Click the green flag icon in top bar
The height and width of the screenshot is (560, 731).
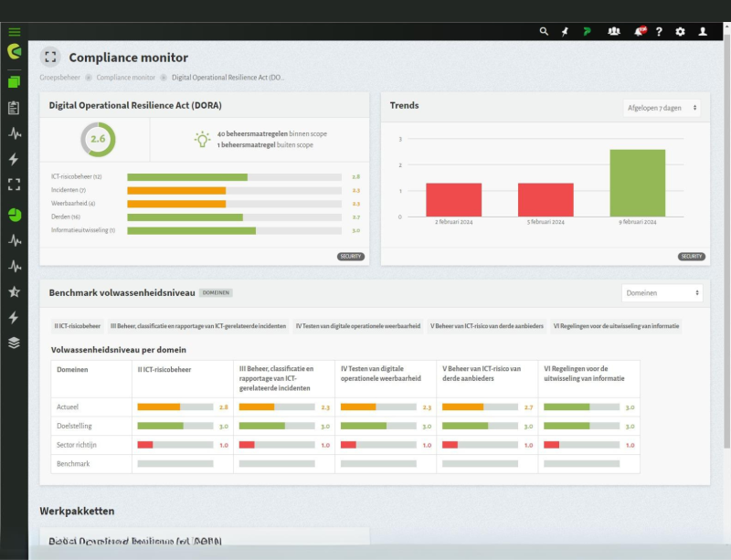point(587,31)
